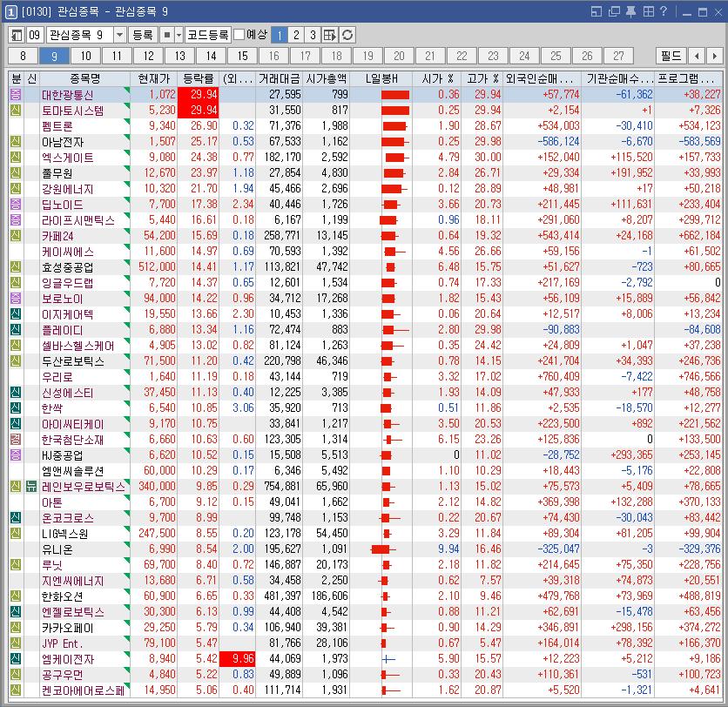Screen dimensions: 728x707
Task: Click the purple 증 badge for 대한광통신
Action: pos(16,94)
